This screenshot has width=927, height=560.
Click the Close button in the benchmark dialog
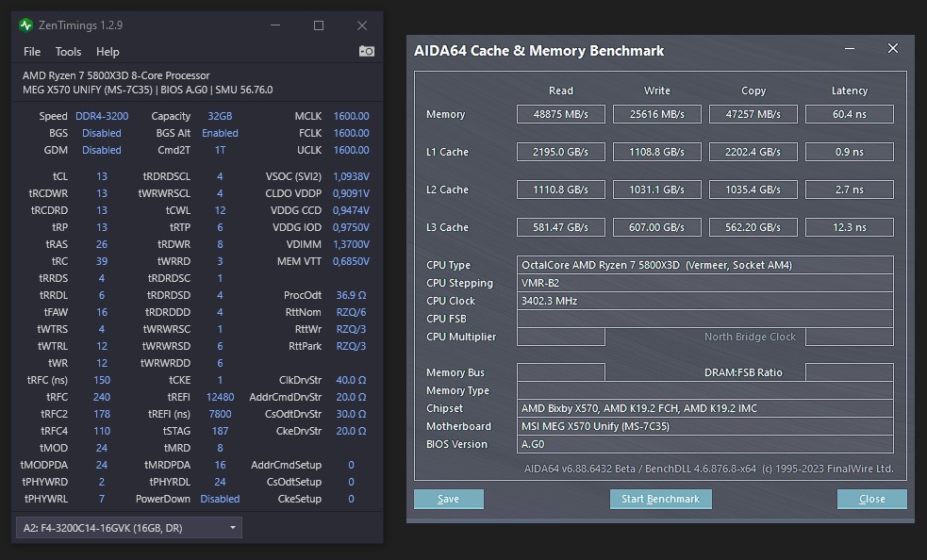871,499
